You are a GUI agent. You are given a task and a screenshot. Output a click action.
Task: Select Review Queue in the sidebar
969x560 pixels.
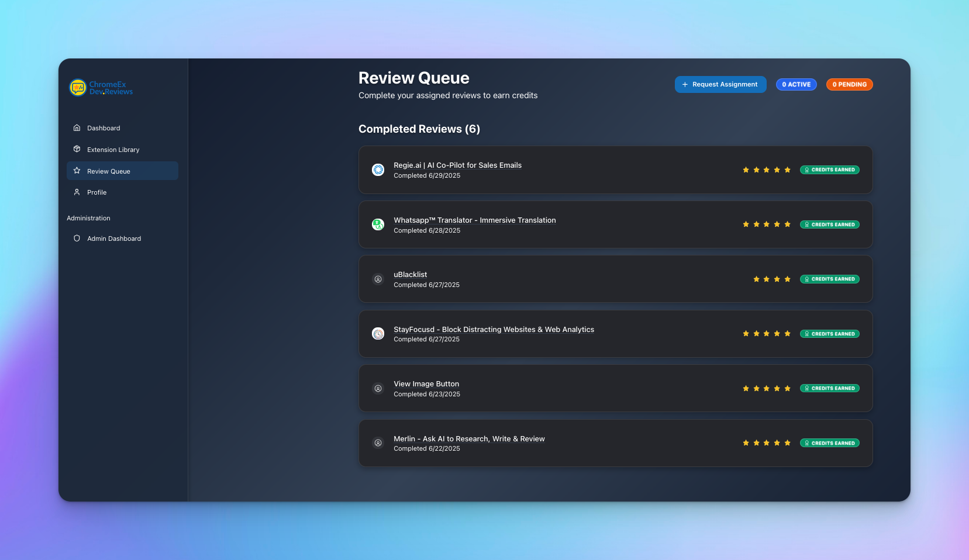tap(122, 171)
